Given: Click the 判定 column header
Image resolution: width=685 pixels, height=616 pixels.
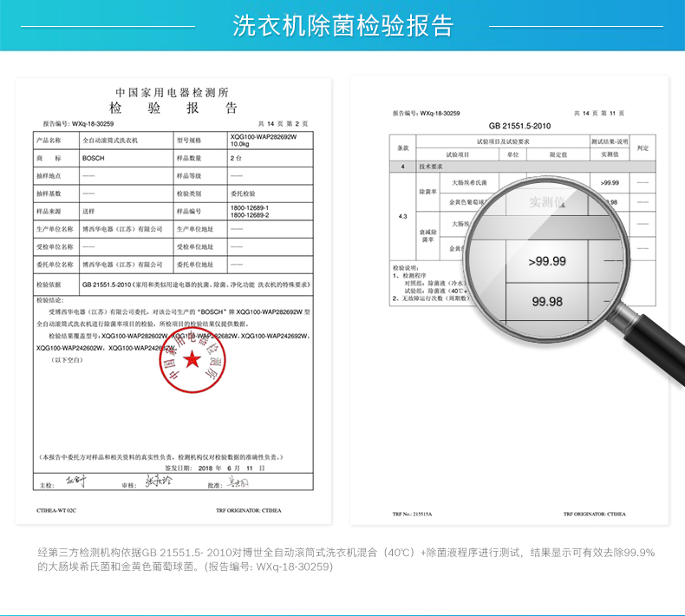Looking at the screenshot, I should tap(643, 147).
